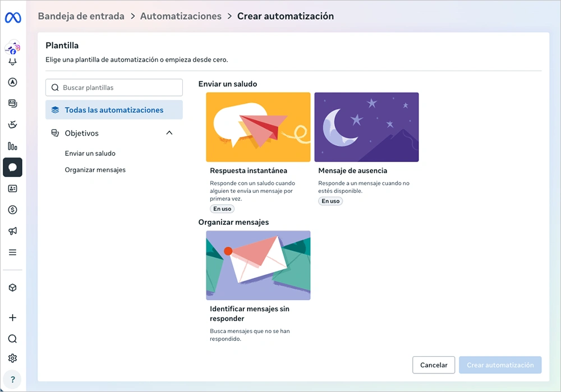561x392 pixels.
Task: Open Bandeja de entrada via breadcrumb link
Action: 80,16
